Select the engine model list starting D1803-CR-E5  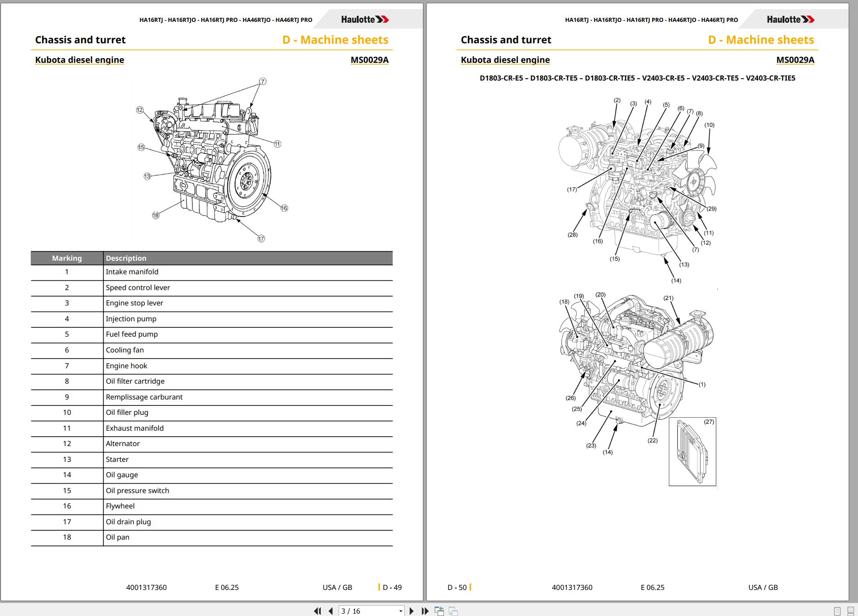(x=638, y=78)
